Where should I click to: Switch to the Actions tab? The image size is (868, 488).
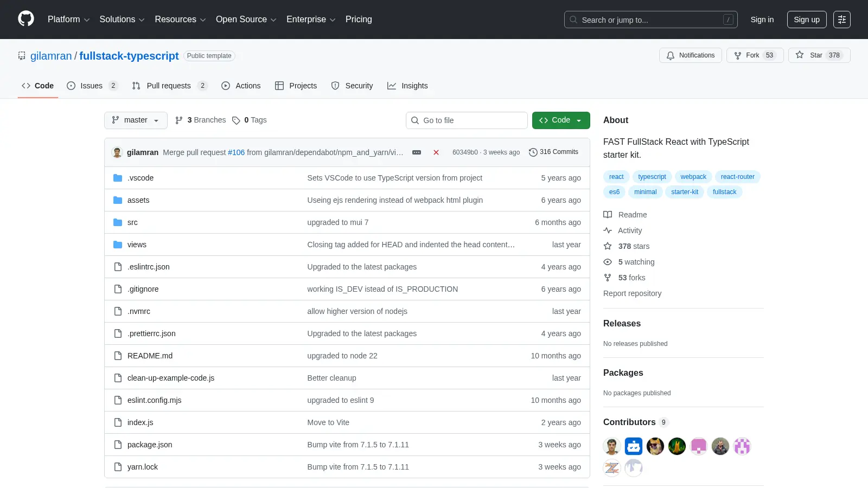tap(241, 86)
